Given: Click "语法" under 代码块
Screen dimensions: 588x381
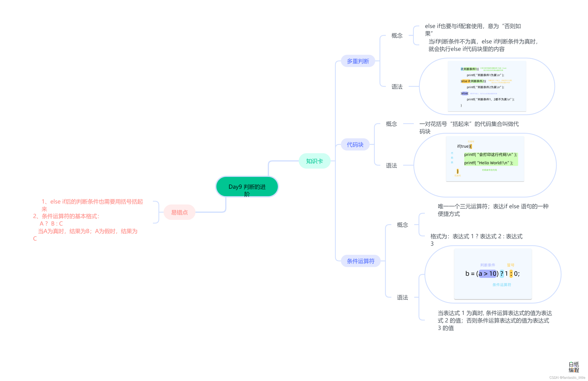Looking at the screenshot, I should point(391,165).
